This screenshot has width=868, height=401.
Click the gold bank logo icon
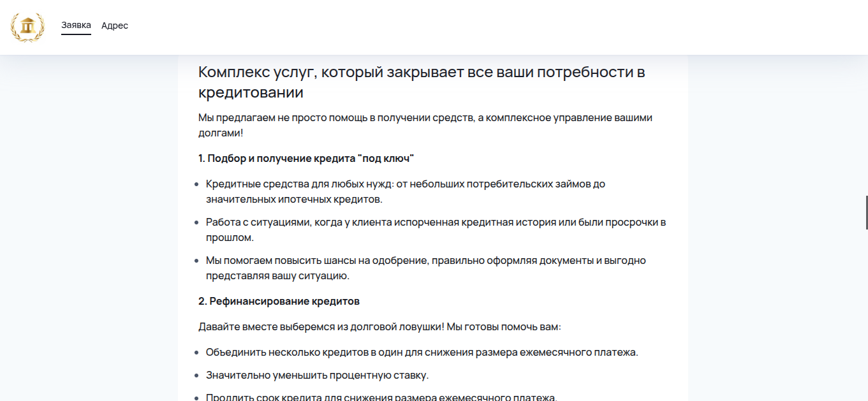coord(28,27)
